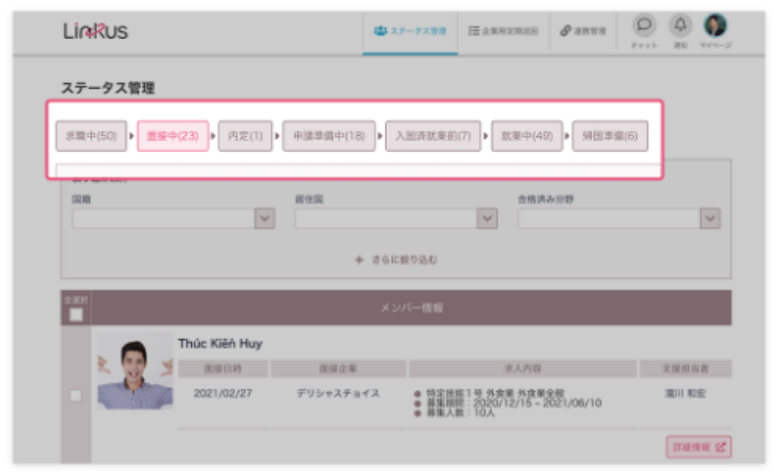Switch to the ステータス管理 tab

pos(410,31)
